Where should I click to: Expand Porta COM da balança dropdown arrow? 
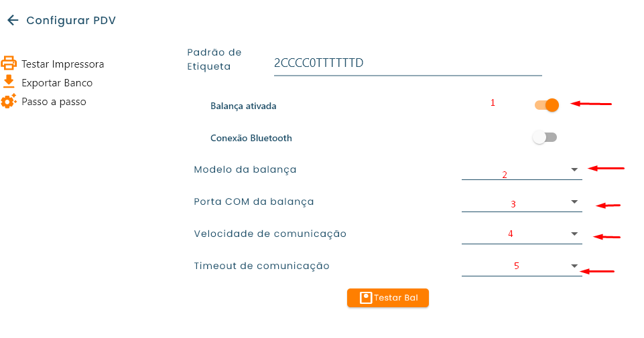pyautogui.click(x=574, y=201)
